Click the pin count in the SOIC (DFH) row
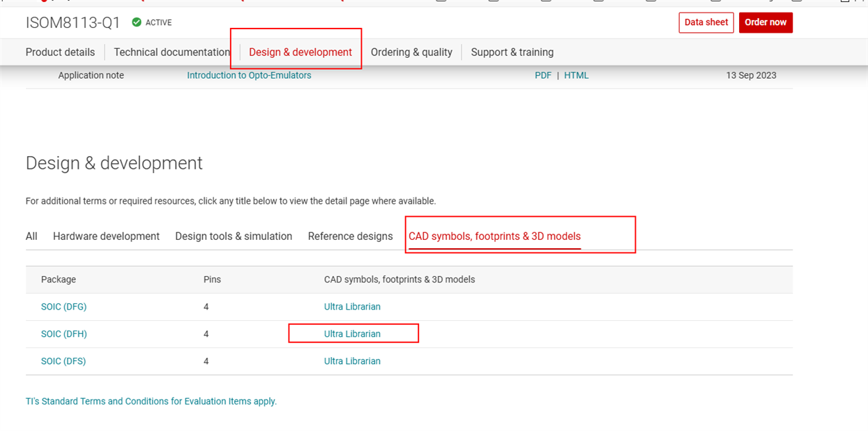This screenshot has height=431, width=868. coord(206,334)
